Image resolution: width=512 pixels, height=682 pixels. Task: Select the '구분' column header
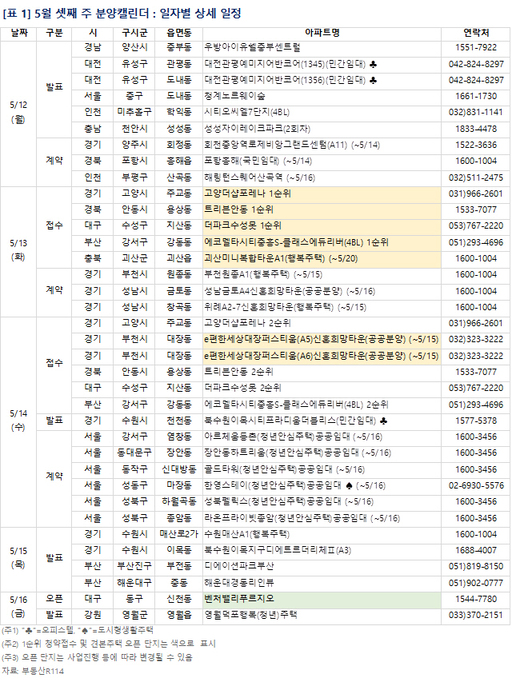click(54, 33)
